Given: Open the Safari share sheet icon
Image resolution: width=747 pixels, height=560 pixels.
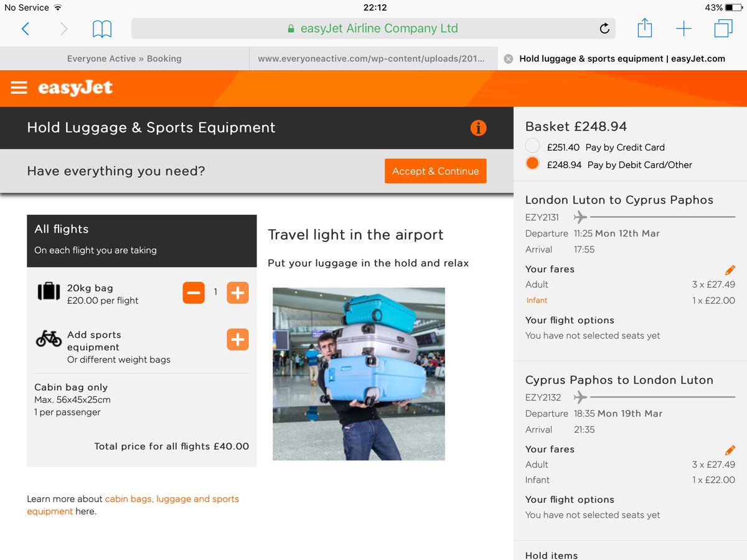Looking at the screenshot, I should coord(645,28).
